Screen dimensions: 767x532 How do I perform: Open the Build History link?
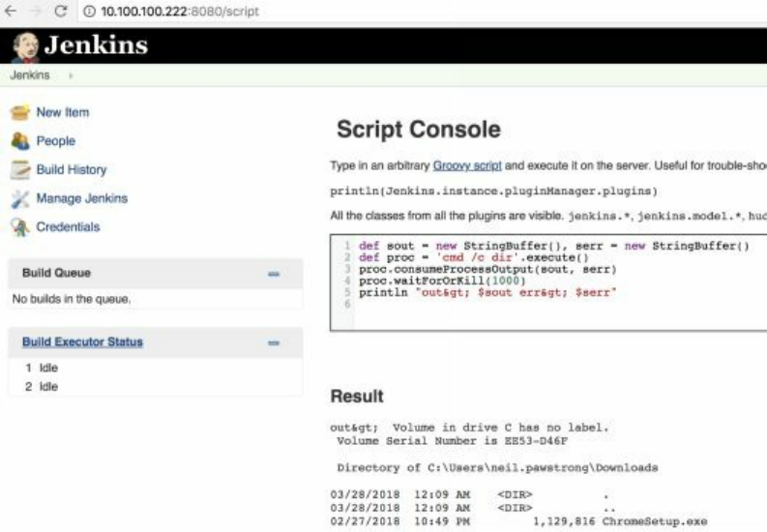pos(72,169)
